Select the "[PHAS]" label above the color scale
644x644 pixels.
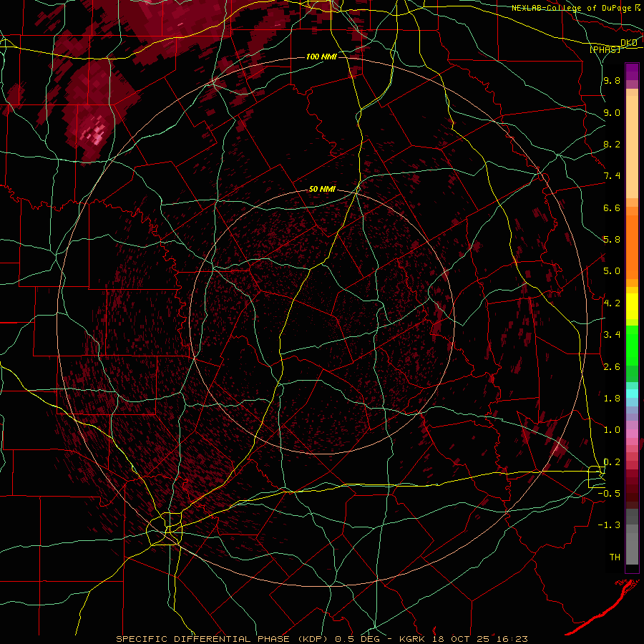(605, 49)
